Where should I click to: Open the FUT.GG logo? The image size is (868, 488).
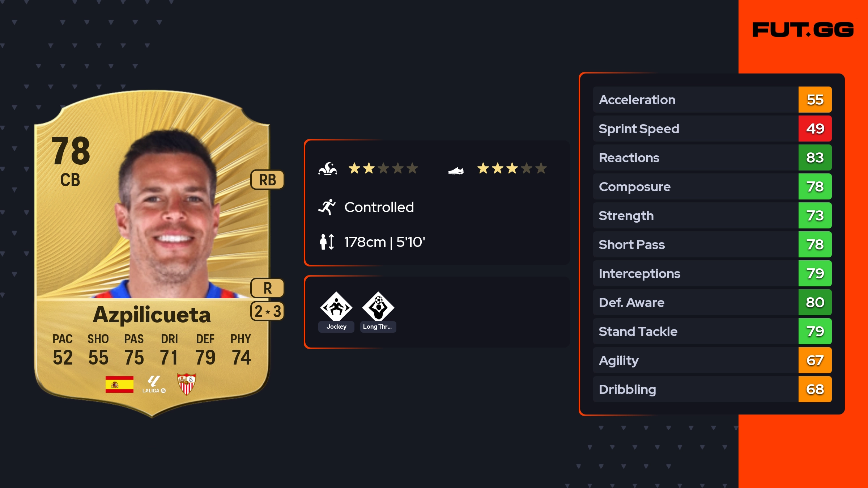[803, 30]
